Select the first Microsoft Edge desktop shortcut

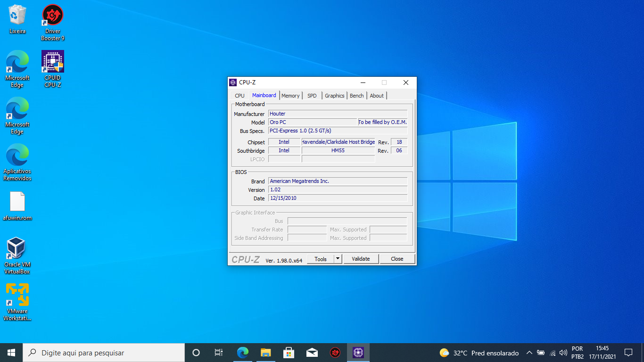click(x=17, y=69)
